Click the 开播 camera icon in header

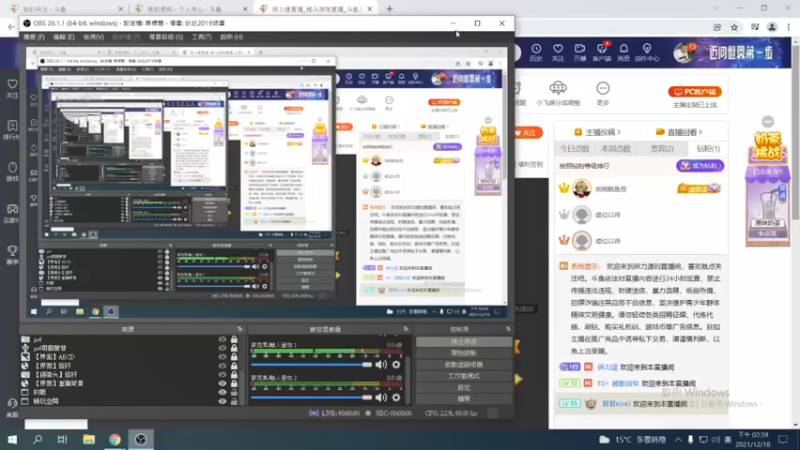pyautogui.click(x=580, y=52)
